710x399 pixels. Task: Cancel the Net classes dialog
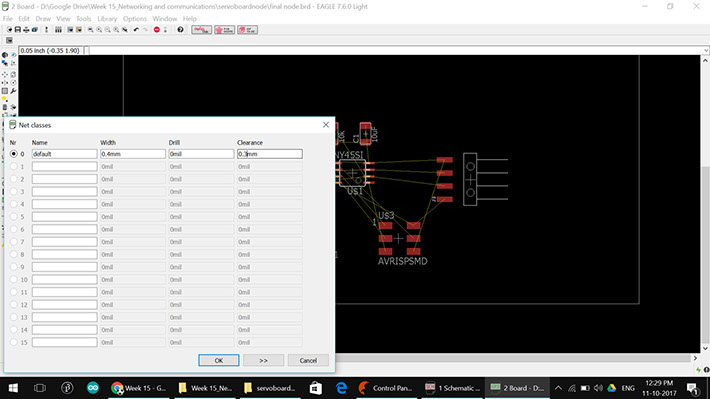click(308, 361)
